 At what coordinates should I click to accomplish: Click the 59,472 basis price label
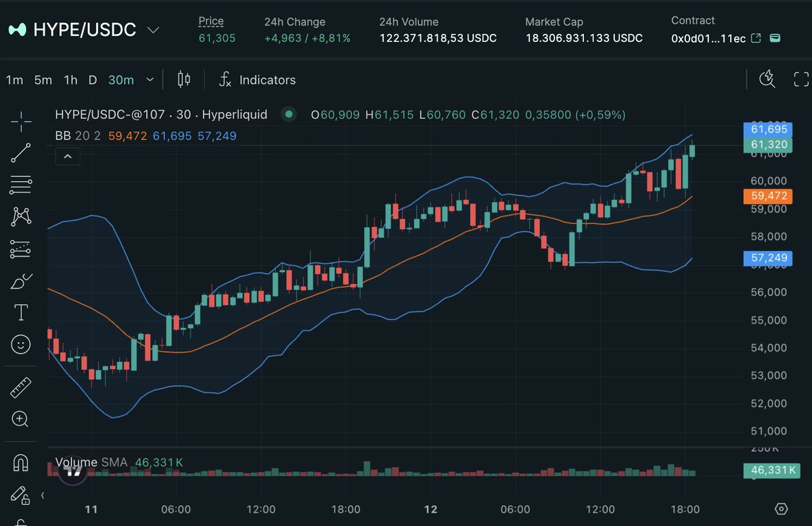point(769,196)
